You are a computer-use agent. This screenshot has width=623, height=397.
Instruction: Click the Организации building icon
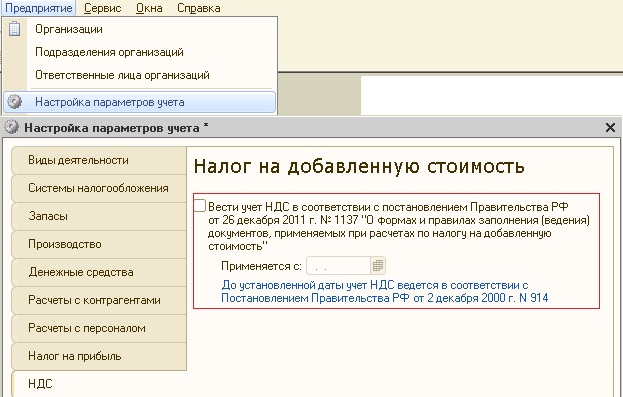point(15,29)
